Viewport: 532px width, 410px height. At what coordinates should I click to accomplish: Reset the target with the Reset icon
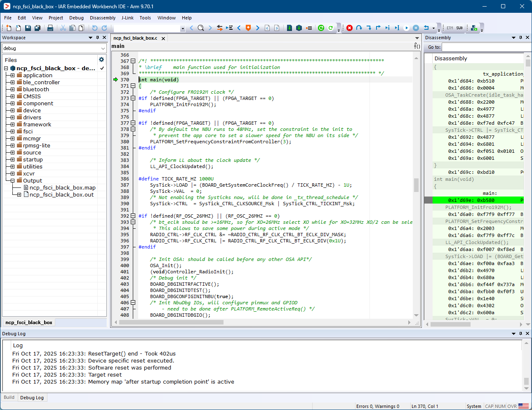(x=426, y=28)
